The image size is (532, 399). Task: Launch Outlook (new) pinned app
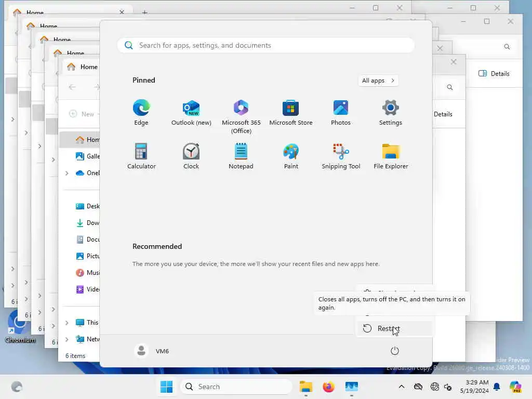[191, 113]
